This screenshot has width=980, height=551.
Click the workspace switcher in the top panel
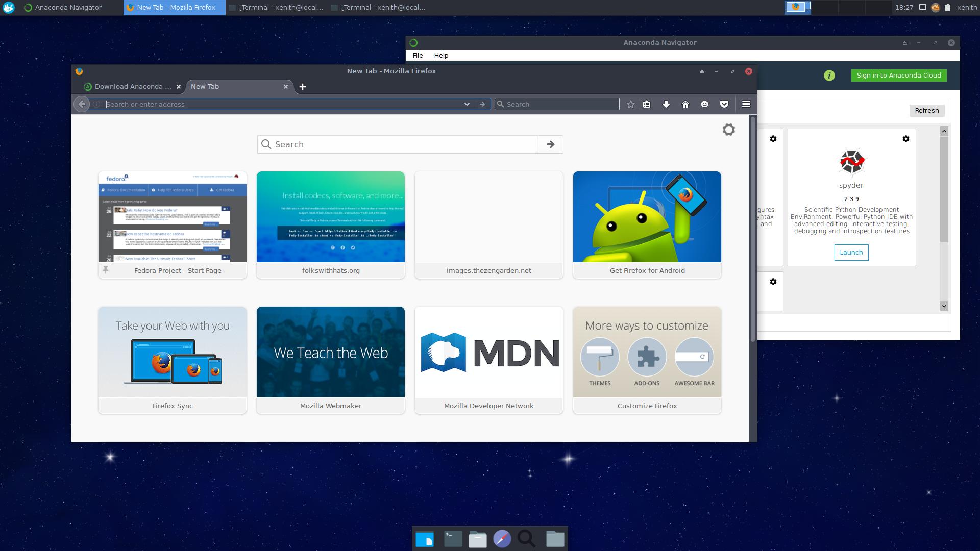tap(837, 8)
